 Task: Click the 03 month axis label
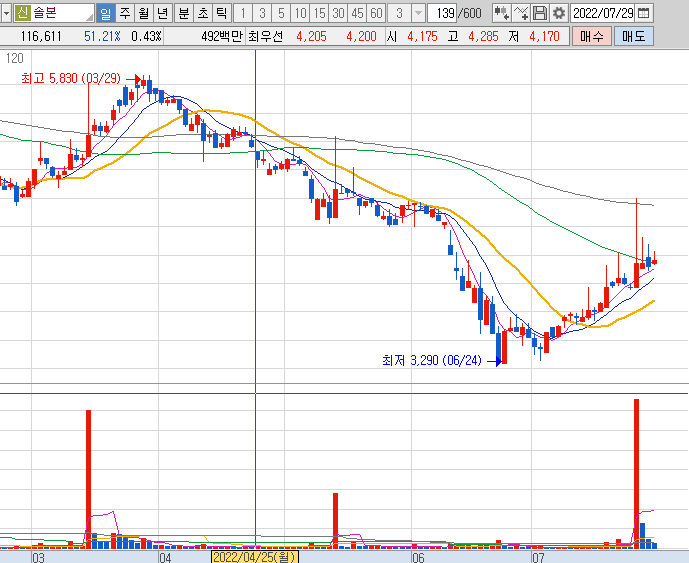[x=38, y=558]
